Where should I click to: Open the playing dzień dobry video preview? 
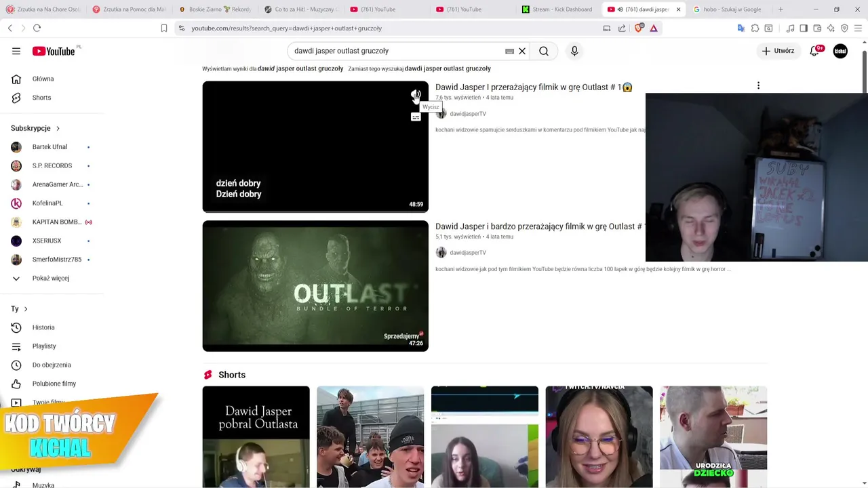pyautogui.click(x=315, y=146)
